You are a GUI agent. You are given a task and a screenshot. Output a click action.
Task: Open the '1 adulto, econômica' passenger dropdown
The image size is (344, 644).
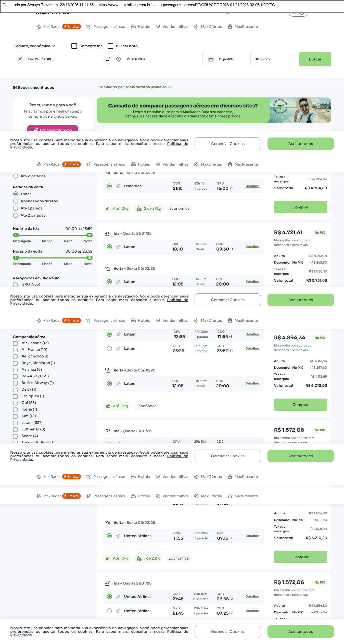pos(34,46)
